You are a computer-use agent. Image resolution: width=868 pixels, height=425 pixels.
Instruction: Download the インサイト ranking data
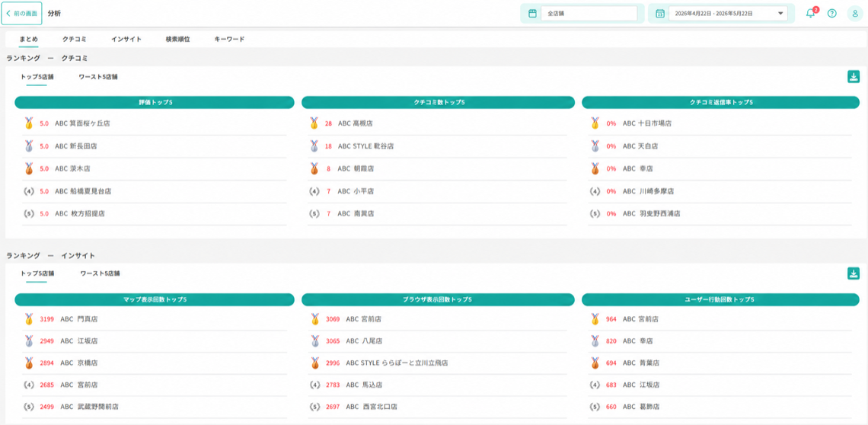click(x=853, y=273)
